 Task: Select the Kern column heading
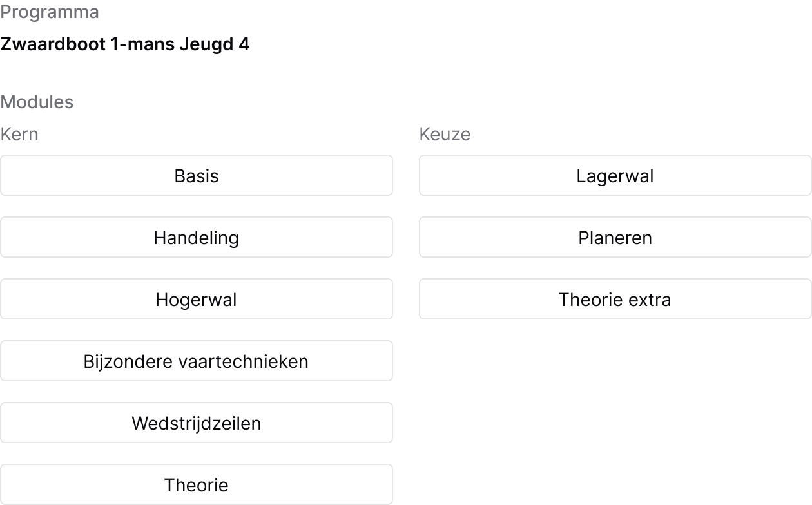point(19,134)
